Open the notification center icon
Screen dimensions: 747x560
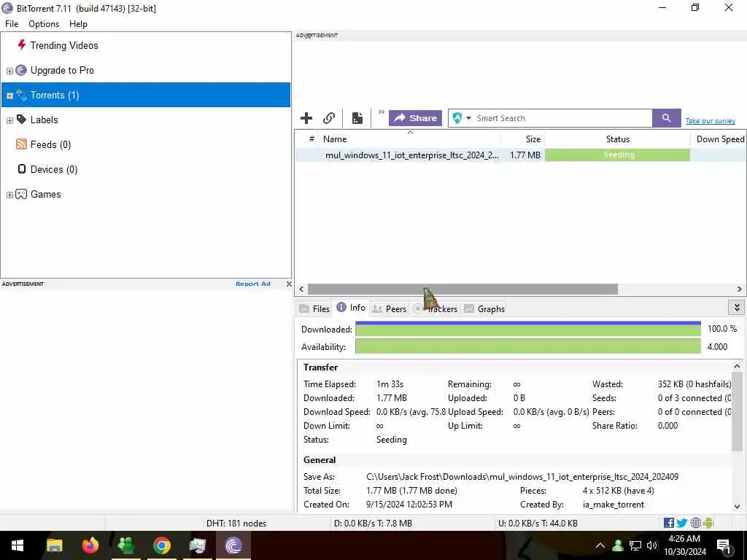(724, 545)
